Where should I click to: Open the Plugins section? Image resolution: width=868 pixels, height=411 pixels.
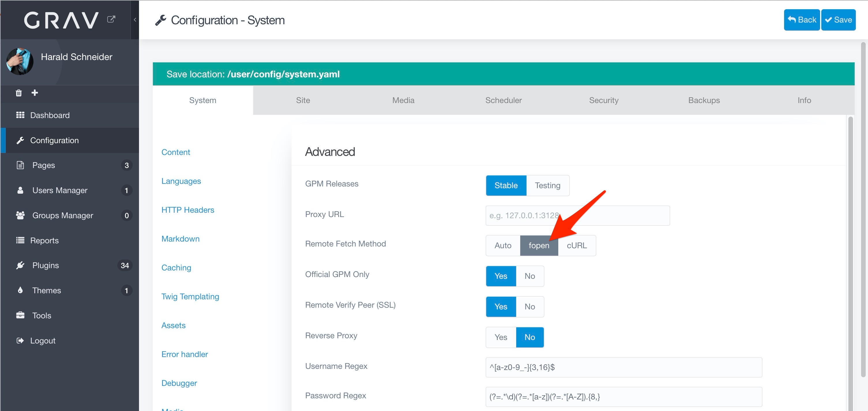click(x=70, y=265)
